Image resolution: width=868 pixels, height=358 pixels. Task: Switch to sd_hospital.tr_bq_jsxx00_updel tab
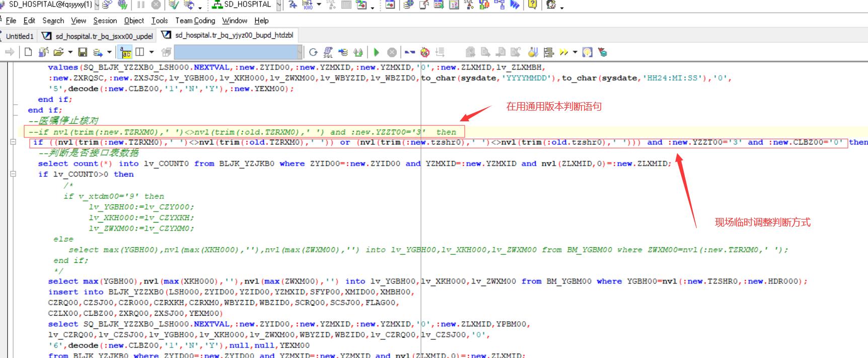click(x=97, y=36)
